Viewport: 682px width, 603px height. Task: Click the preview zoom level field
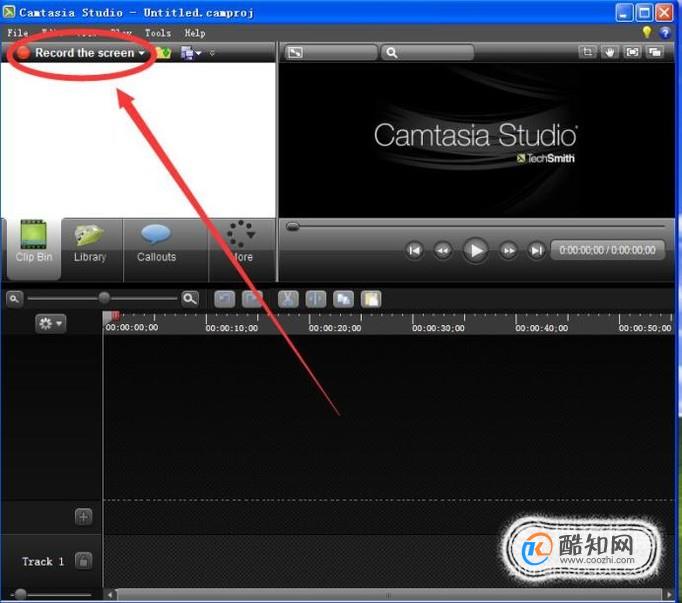click(428, 53)
